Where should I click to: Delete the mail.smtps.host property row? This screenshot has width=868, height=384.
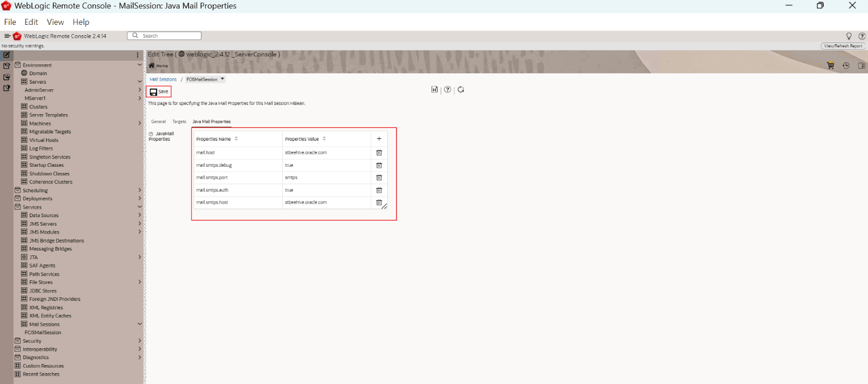point(379,203)
